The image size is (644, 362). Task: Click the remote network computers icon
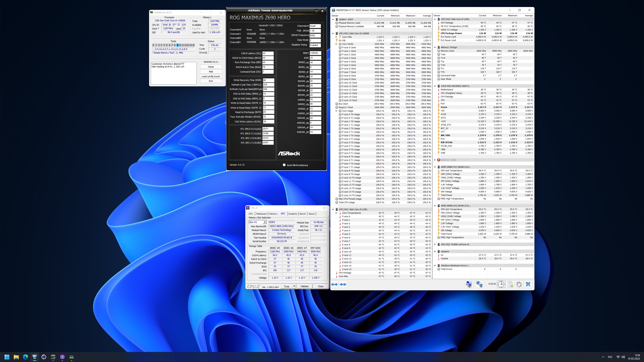click(x=479, y=284)
